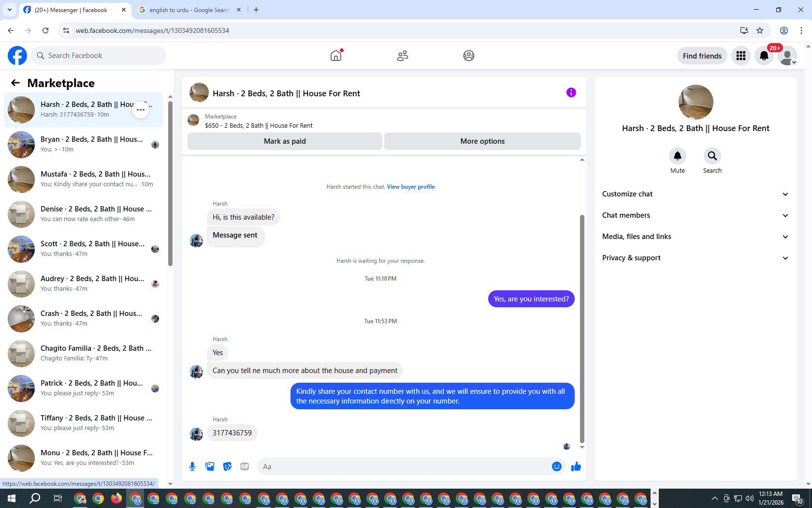Click the large listing thumbnail in right panel
Screen dimensions: 812x508
pos(696,102)
